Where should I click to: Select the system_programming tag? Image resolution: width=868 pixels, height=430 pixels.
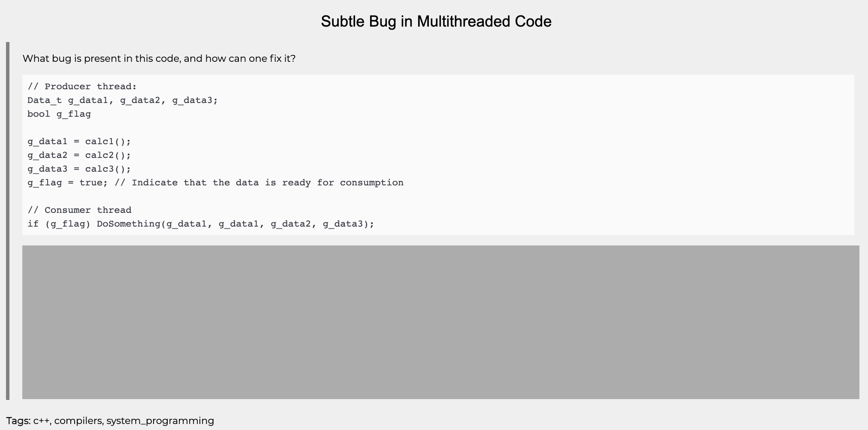click(x=160, y=421)
